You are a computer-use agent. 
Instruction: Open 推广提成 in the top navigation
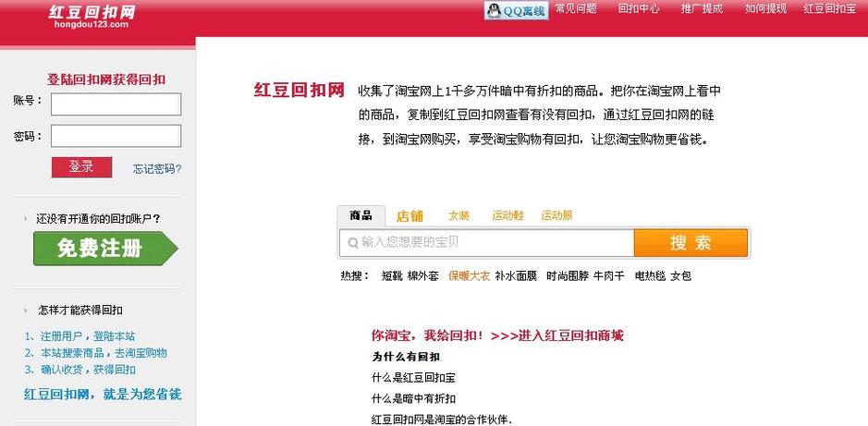pyautogui.click(x=702, y=9)
